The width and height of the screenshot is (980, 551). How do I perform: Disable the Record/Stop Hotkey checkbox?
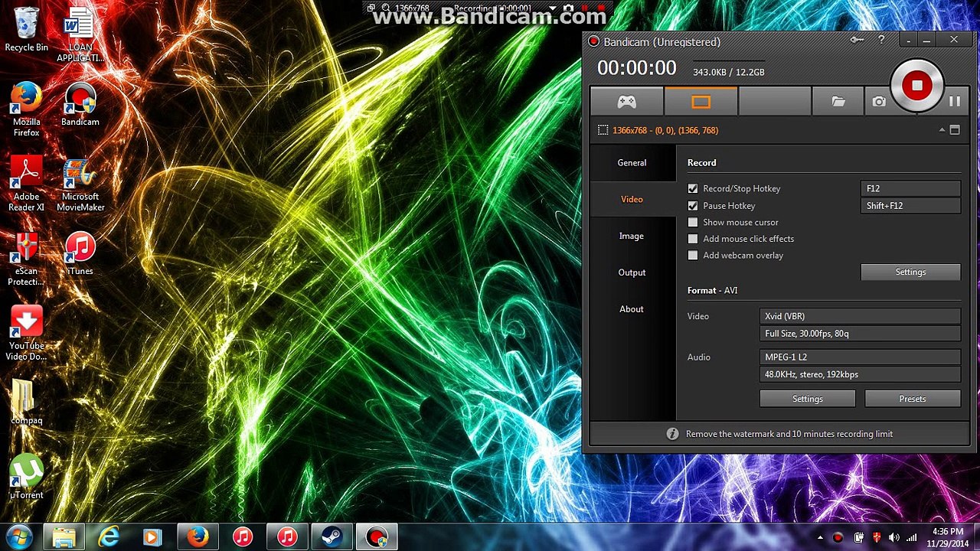coord(693,188)
